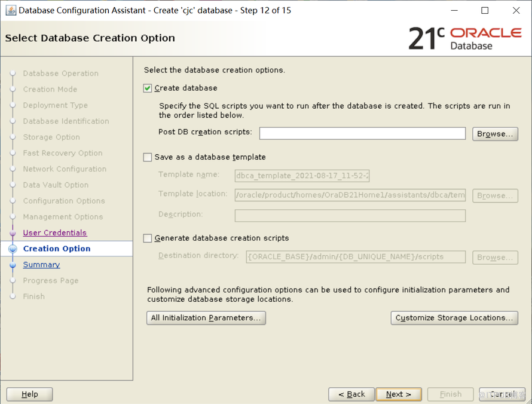
Task: Toggle the Create database checkbox
Action: tap(147, 88)
